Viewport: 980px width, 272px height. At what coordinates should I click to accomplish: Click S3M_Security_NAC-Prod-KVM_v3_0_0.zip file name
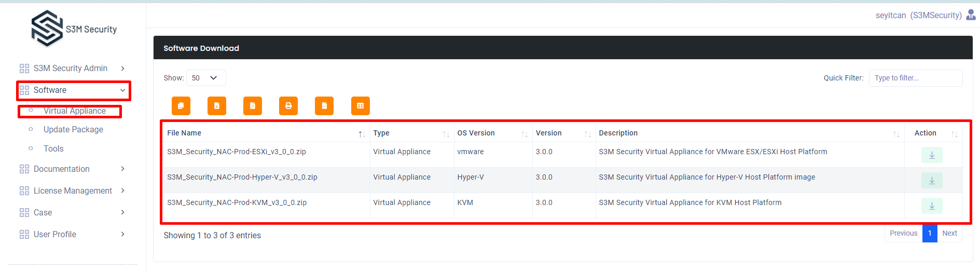coord(237,202)
